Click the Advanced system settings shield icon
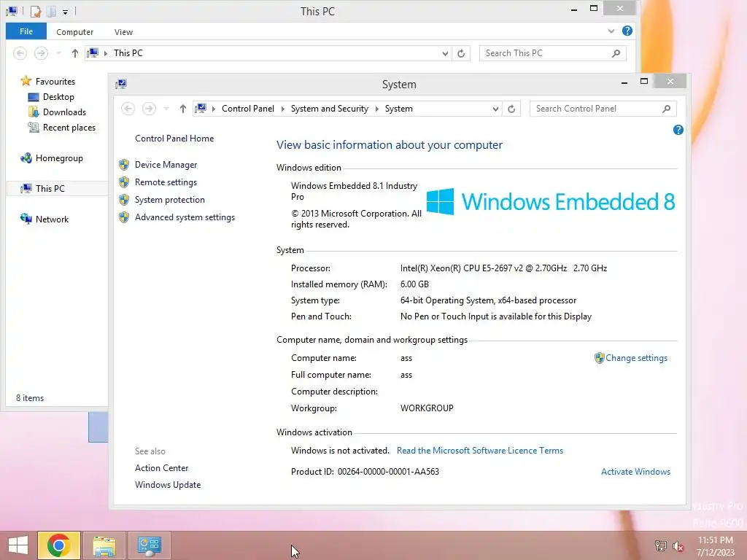Screen dimensions: 747x560 point(124,217)
